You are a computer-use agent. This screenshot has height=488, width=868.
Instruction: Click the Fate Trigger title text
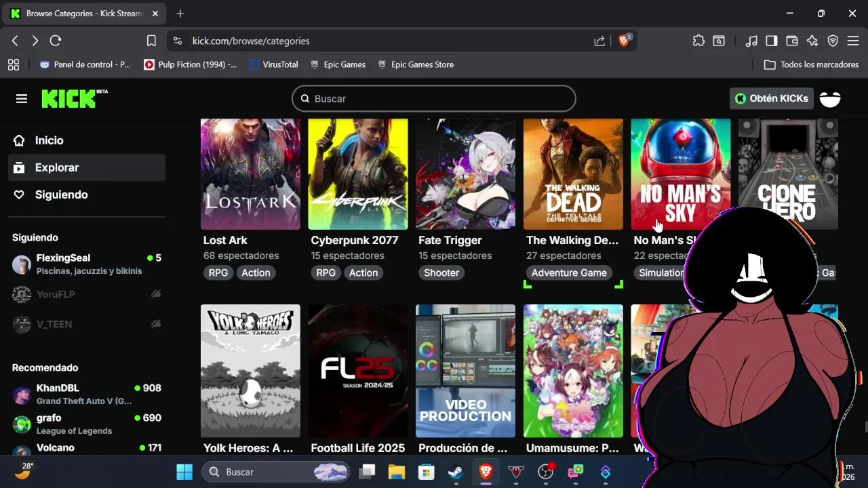click(450, 240)
